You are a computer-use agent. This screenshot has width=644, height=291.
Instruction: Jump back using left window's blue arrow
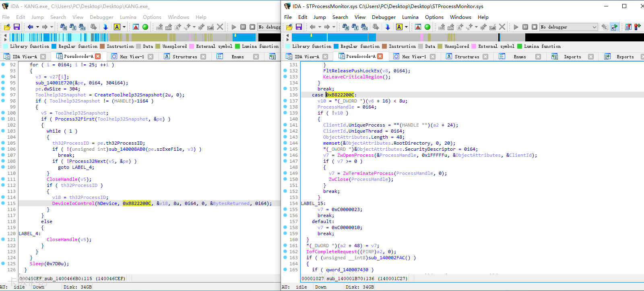coord(31,27)
